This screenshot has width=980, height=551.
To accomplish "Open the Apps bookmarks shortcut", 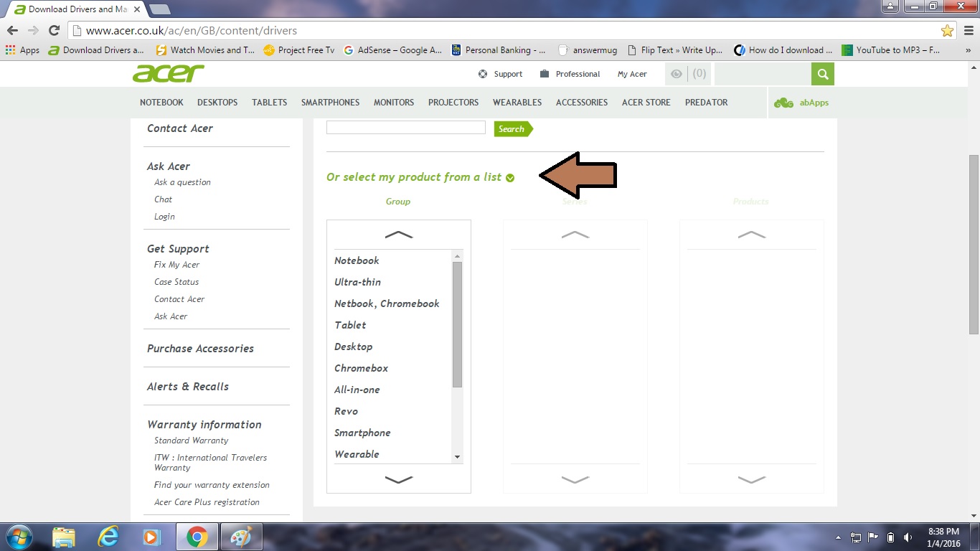I will point(22,50).
